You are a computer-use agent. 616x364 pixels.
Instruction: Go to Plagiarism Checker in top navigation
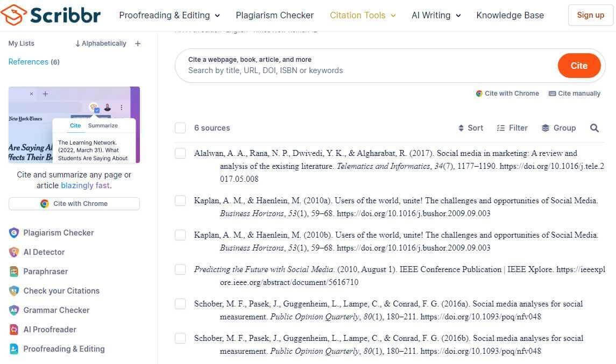coord(275,15)
